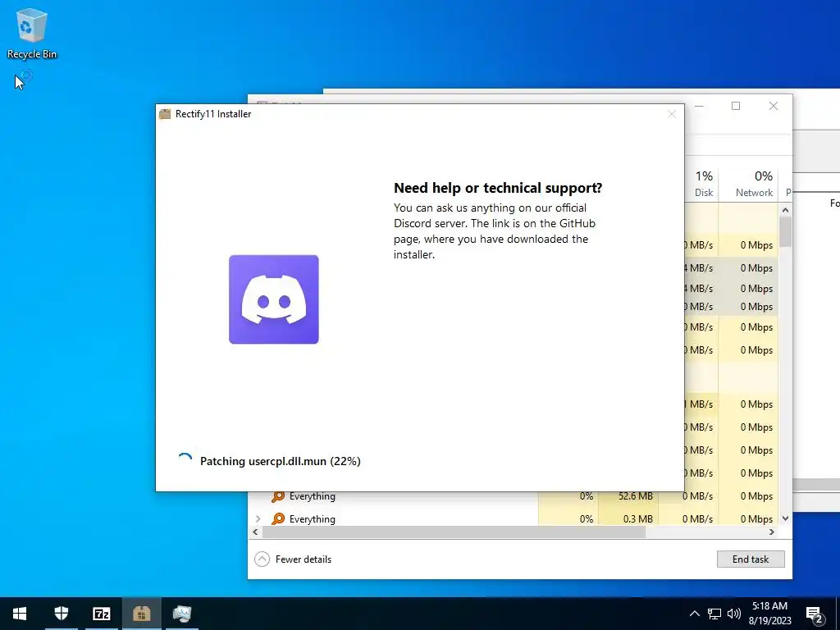
Task: Click the horizontal scrollbar thumb in Task Manager
Action: click(x=454, y=532)
